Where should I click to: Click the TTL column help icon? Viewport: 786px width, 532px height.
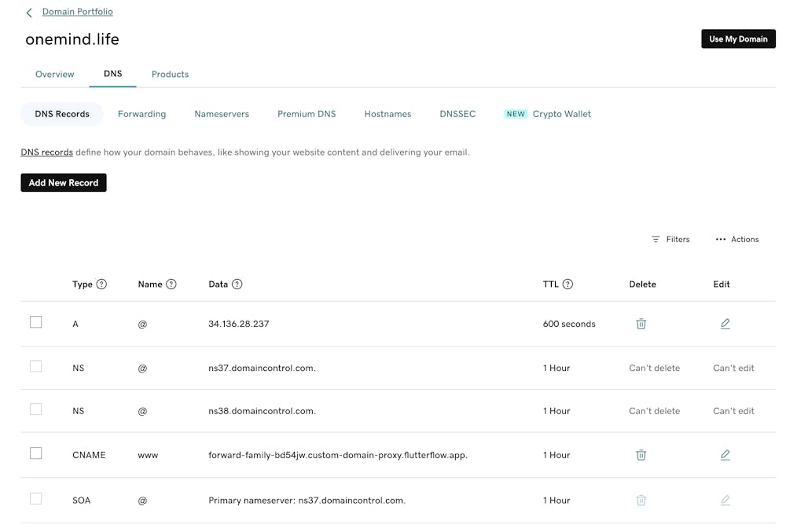coord(567,284)
